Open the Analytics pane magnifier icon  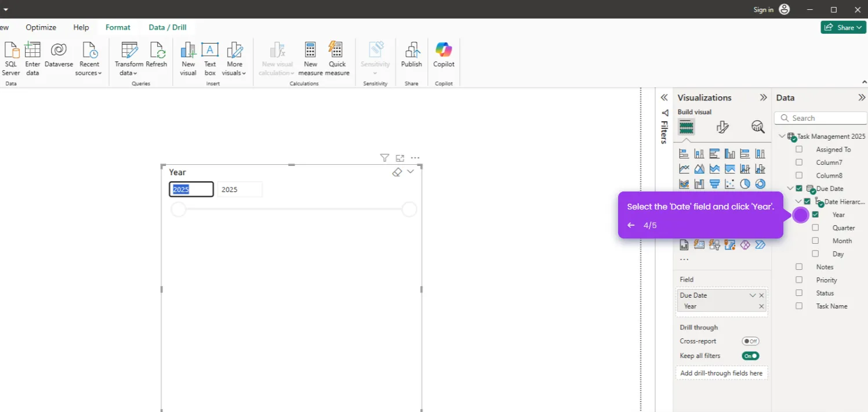point(758,127)
